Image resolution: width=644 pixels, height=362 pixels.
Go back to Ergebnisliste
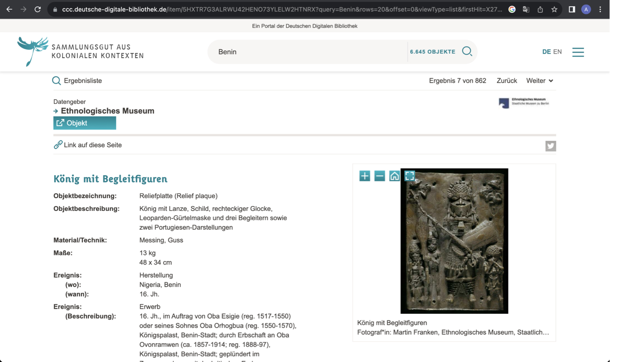77,81
